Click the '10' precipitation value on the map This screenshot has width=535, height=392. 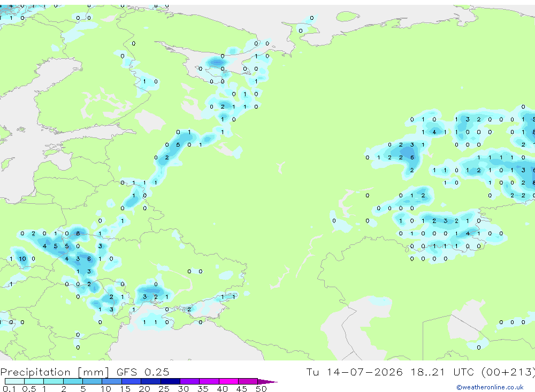[22, 259]
